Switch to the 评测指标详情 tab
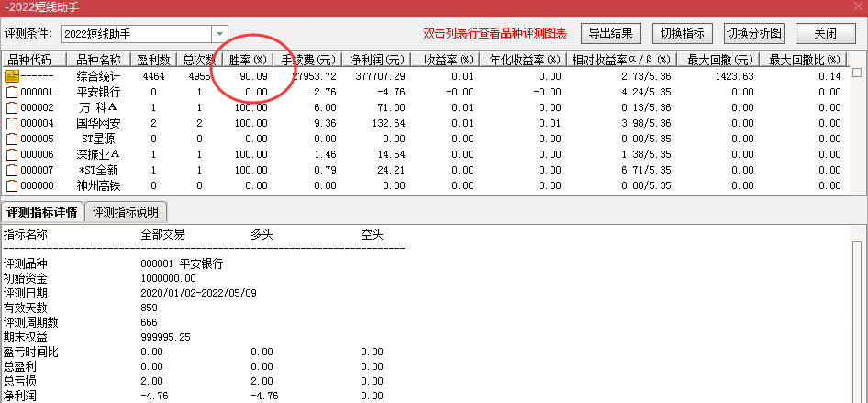868x403 pixels. coord(42,212)
